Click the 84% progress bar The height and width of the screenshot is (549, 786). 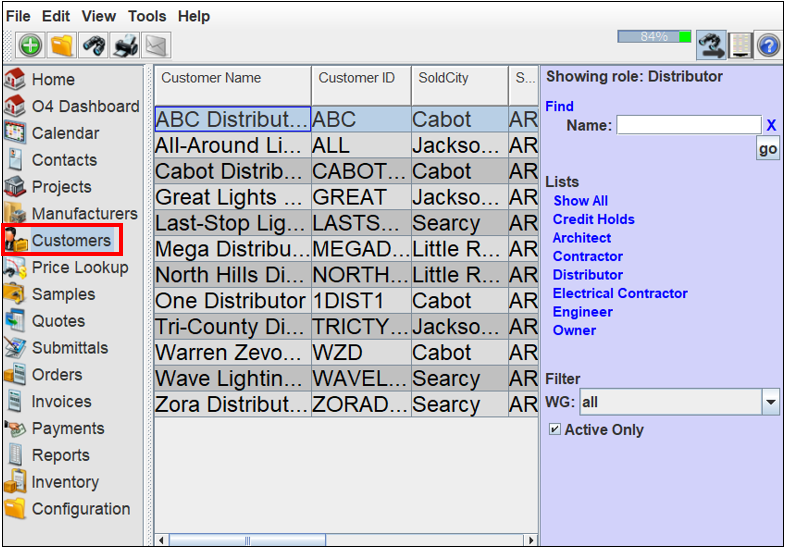tap(654, 37)
